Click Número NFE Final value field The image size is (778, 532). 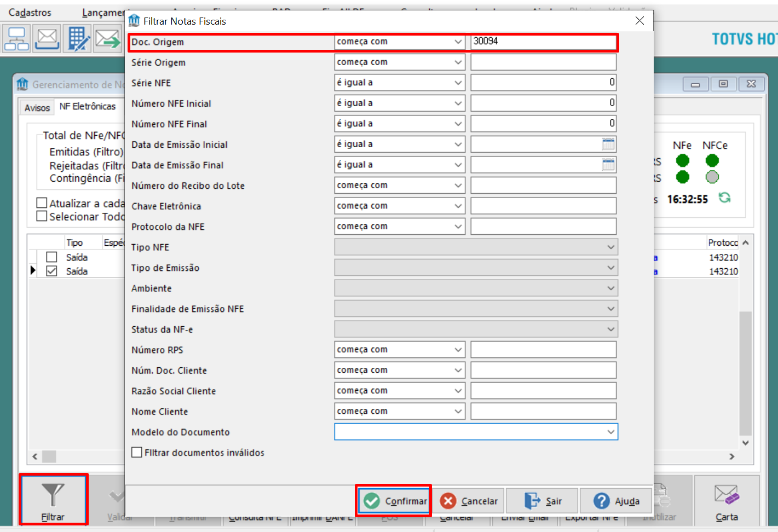click(x=544, y=124)
